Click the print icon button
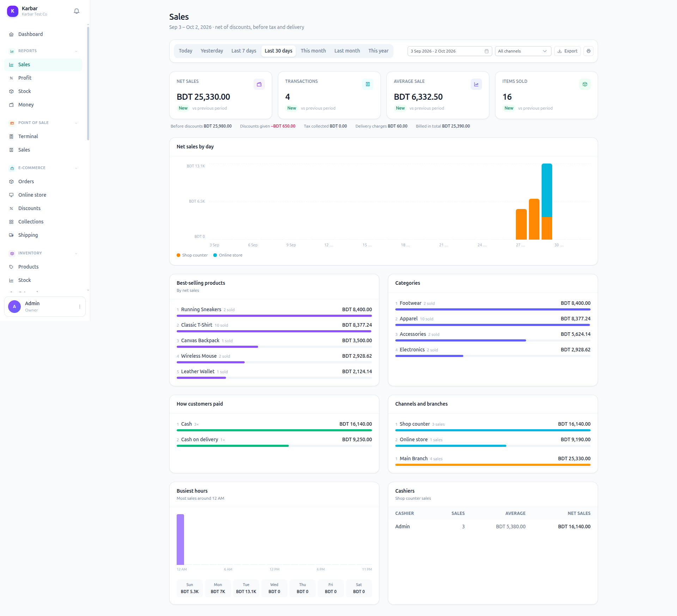Image resolution: width=677 pixels, height=616 pixels. point(588,51)
